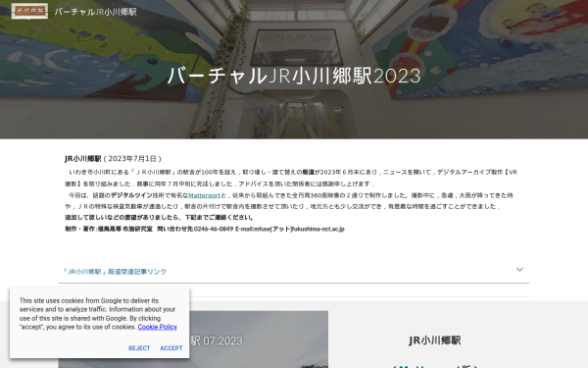Select the バーチャルJR小川郷駅2023 hero heading

point(294,76)
